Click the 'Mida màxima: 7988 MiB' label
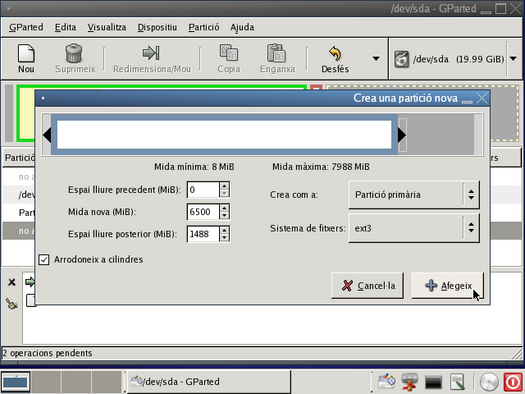 (x=321, y=167)
